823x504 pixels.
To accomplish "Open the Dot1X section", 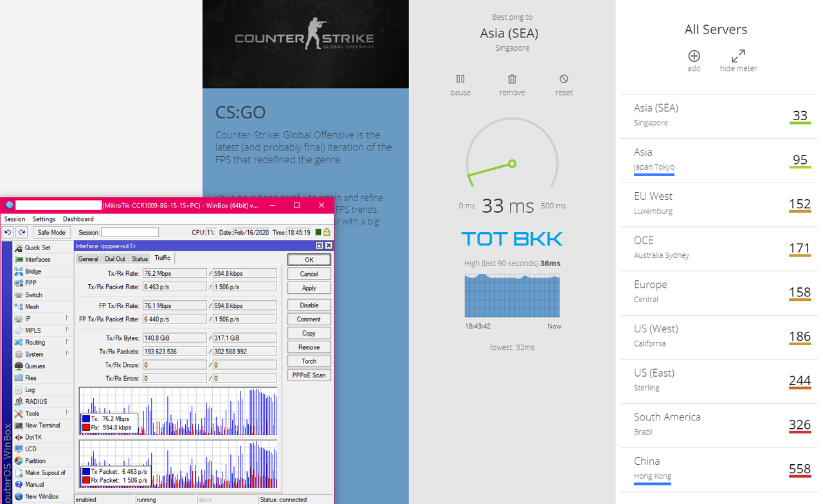I will (34, 437).
